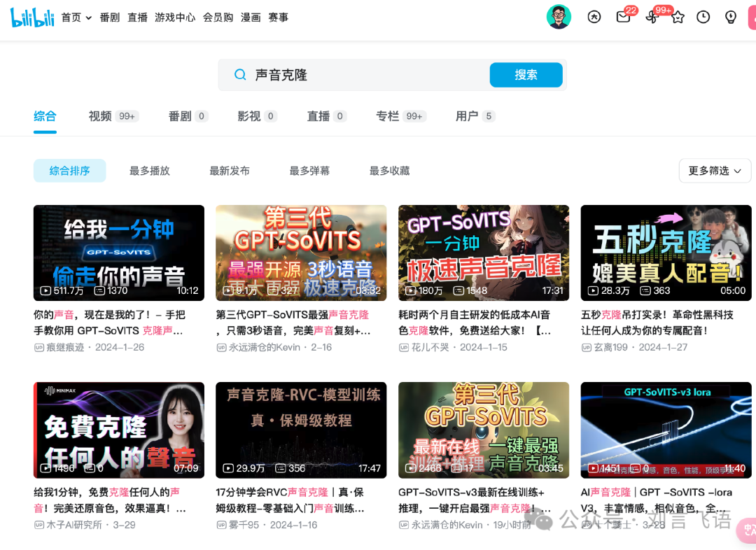Sort results by 最多播放
The width and height of the screenshot is (756, 550).
point(150,171)
